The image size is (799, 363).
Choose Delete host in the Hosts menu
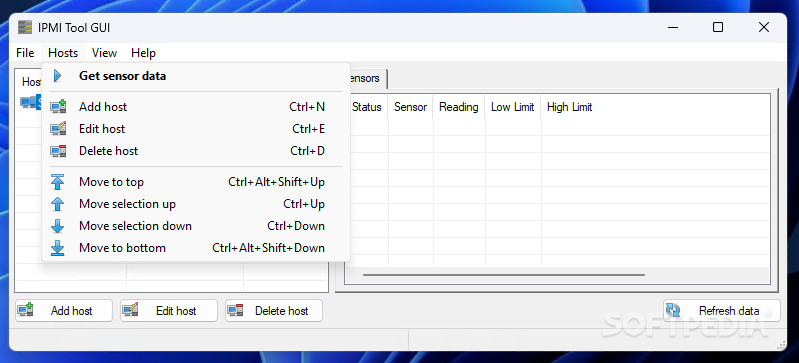tap(196, 151)
